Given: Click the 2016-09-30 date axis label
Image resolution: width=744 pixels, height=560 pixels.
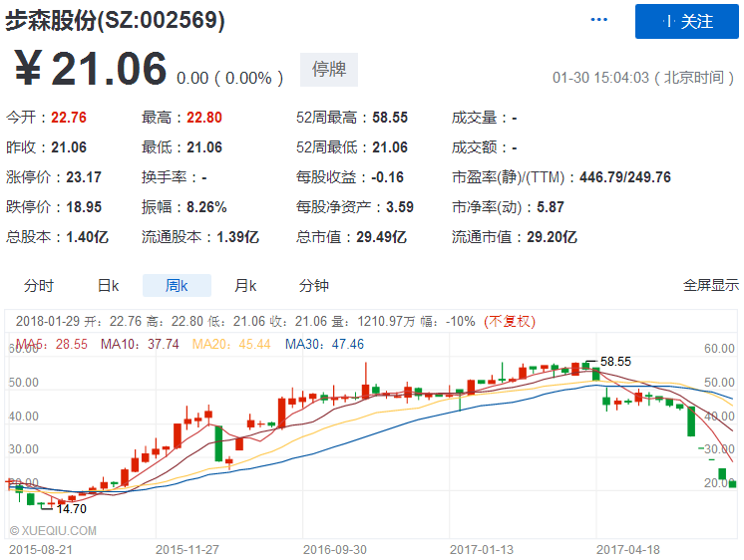Looking at the screenshot, I should 335,550.
